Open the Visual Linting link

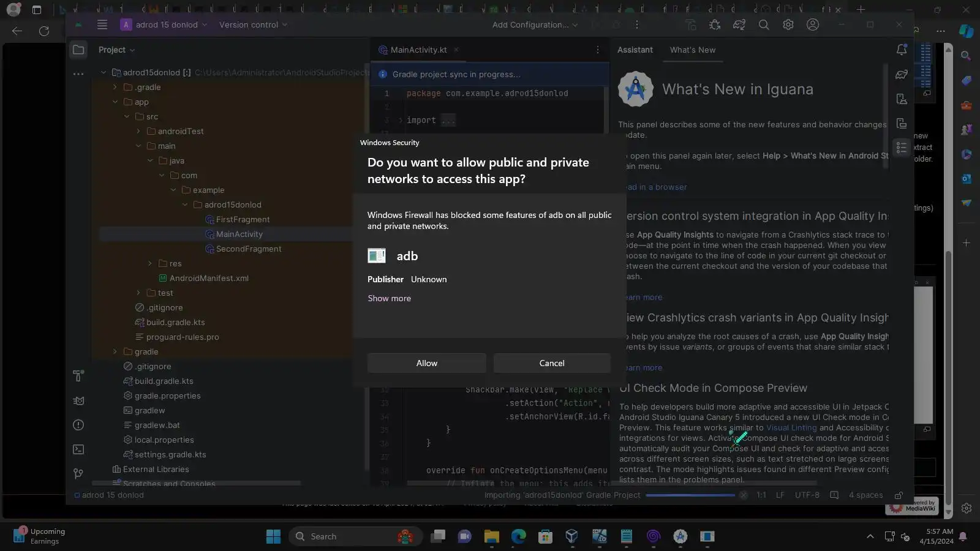(x=791, y=427)
